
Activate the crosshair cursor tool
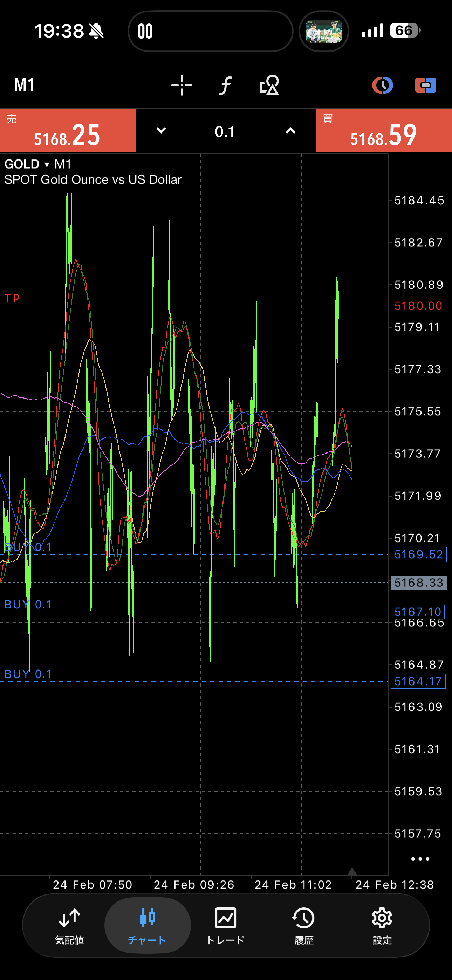click(x=182, y=85)
